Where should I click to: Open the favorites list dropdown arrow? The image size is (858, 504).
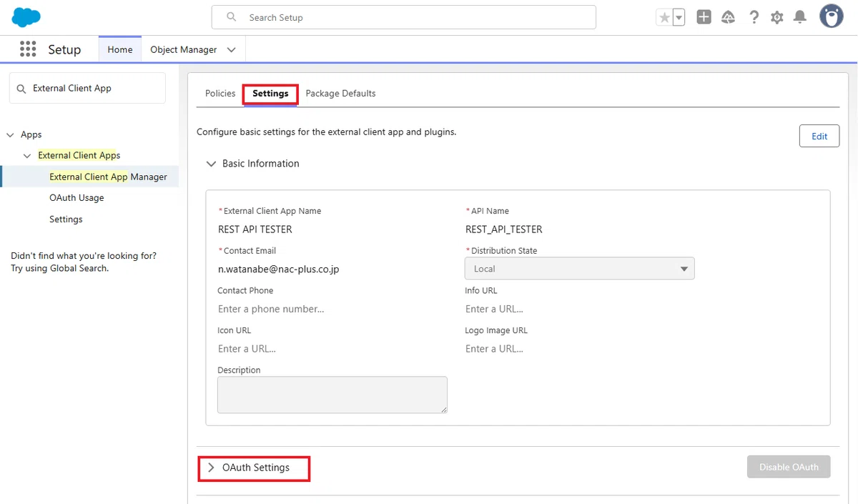pos(679,18)
